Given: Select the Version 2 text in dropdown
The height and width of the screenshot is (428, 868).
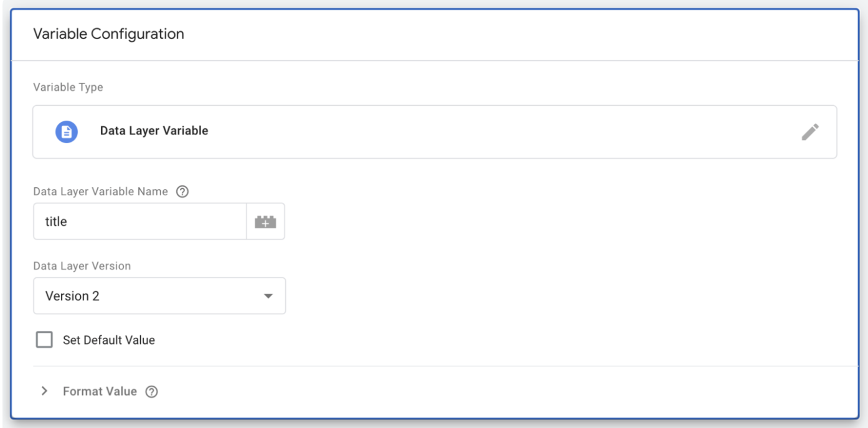Looking at the screenshot, I should click(72, 296).
